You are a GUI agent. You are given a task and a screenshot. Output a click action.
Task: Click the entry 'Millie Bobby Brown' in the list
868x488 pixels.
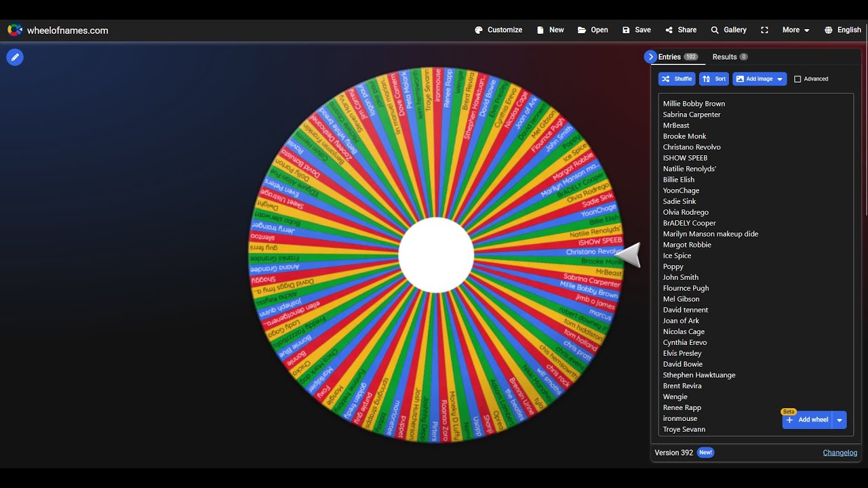click(694, 104)
